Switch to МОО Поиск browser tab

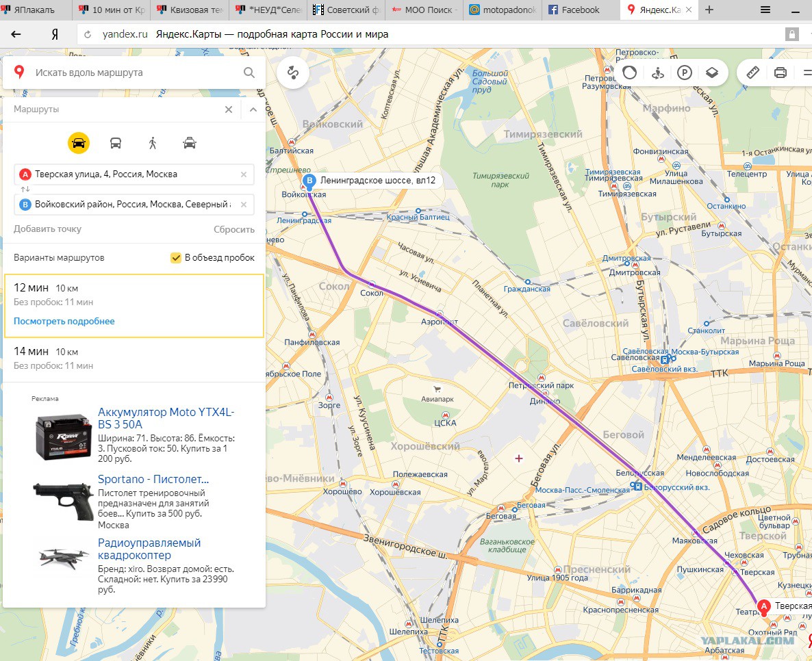coord(424,10)
